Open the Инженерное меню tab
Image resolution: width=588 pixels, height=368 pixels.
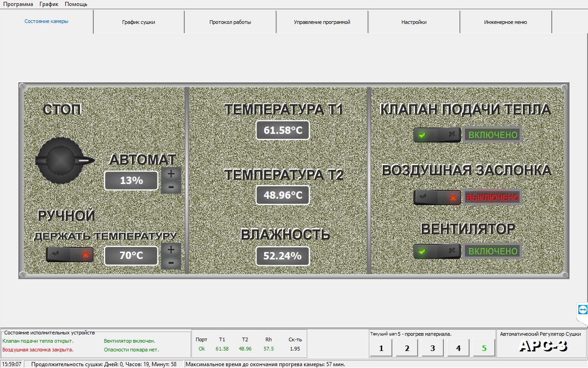pos(505,22)
